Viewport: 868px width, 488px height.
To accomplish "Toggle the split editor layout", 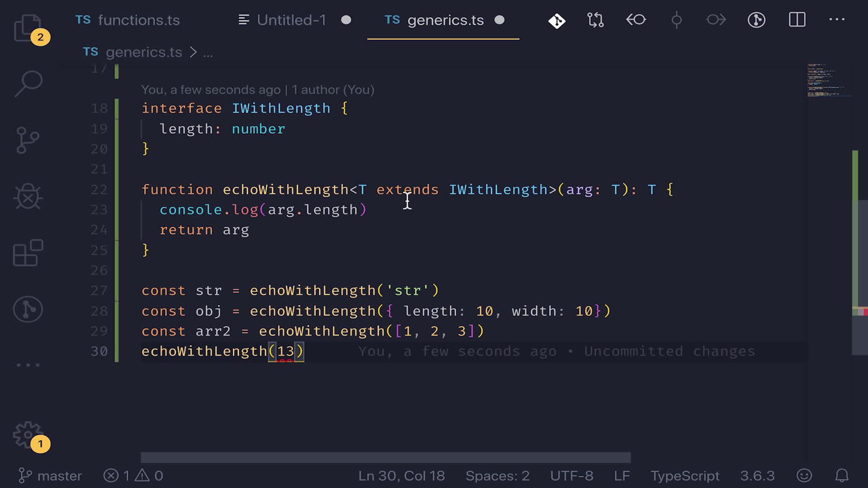I will [797, 20].
